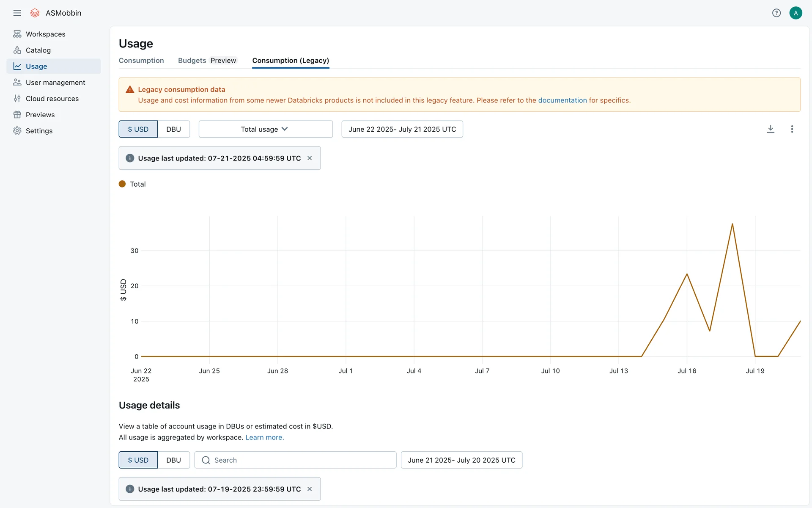The height and width of the screenshot is (508, 812).
Task: Expand the Total usage dropdown
Action: pos(265,129)
